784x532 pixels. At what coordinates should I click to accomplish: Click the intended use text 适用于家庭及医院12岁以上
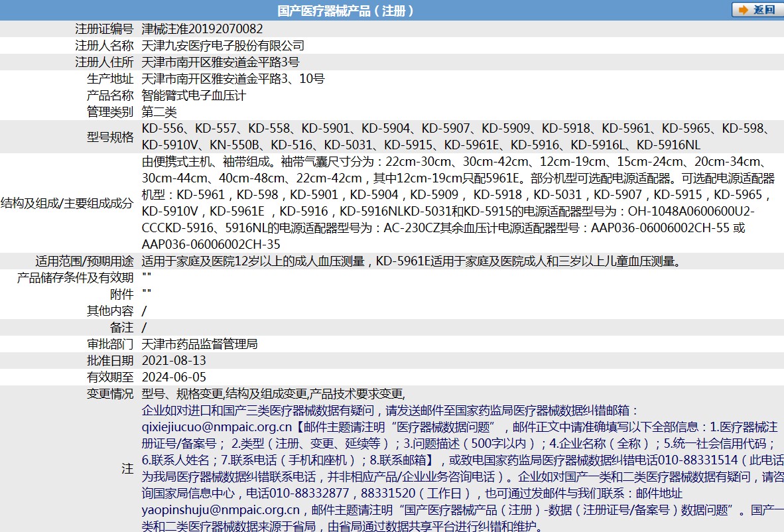(412, 261)
